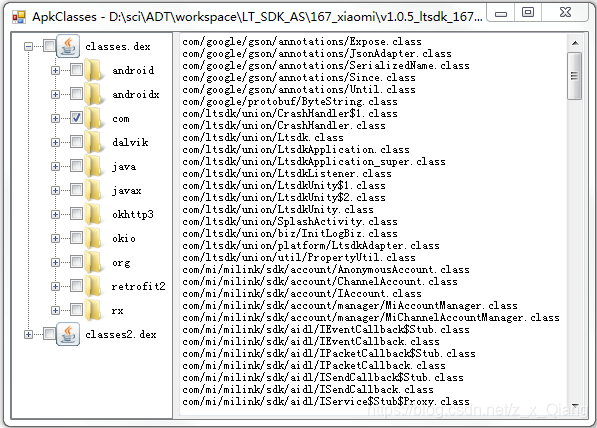Viewport: 597px width, 428px height.
Task: Click the retrofit2 folder icon
Action: (x=93, y=286)
